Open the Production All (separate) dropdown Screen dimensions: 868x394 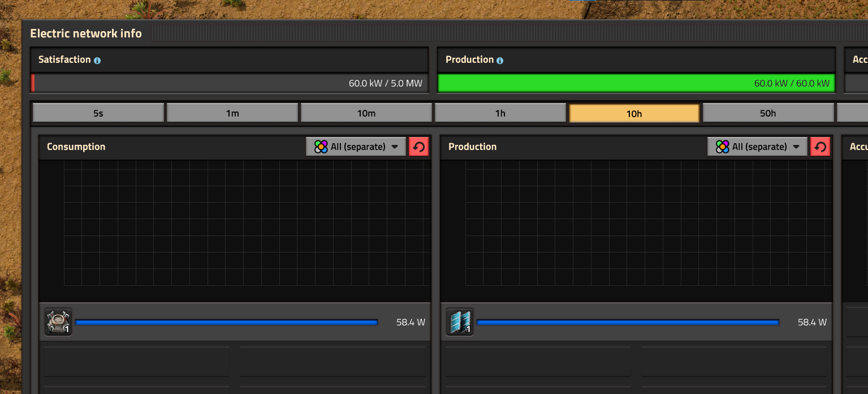tap(758, 147)
